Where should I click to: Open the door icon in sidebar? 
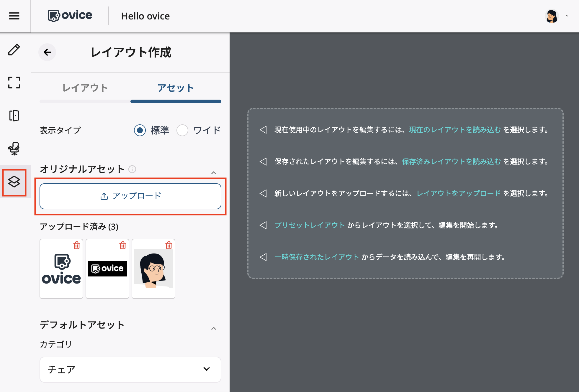coord(14,116)
